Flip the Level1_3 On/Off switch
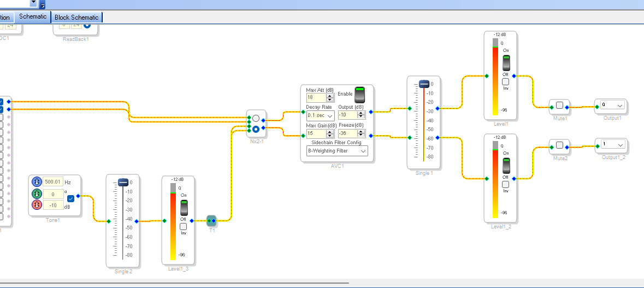The width and height of the screenshot is (644, 288). pyautogui.click(x=184, y=208)
